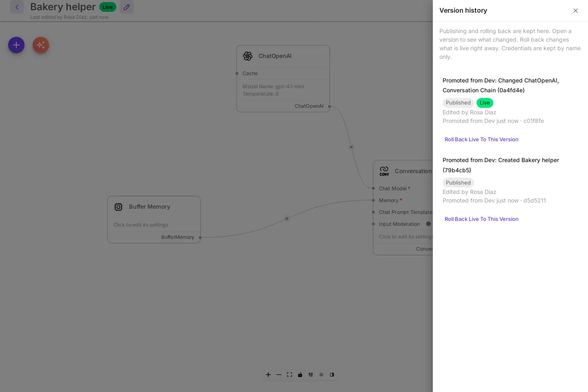This screenshot has width=588, height=392.
Task: Delete the ChatOpenAI connection edge
Action: [x=351, y=147]
